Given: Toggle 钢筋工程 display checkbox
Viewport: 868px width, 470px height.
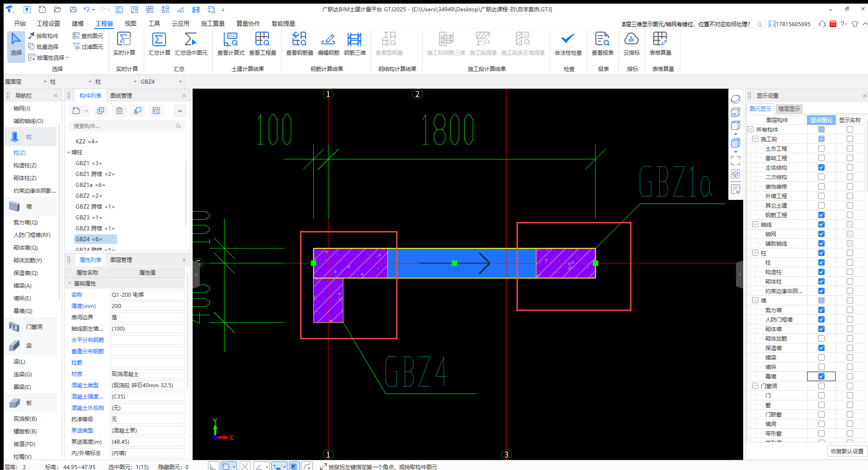Looking at the screenshot, I should (821, 215).
